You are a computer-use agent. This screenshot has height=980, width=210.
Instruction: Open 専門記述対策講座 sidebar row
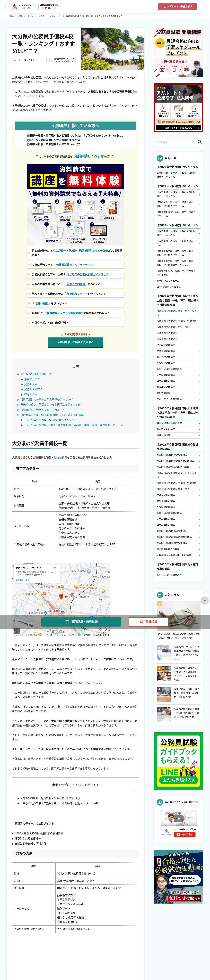click(178, 345)
